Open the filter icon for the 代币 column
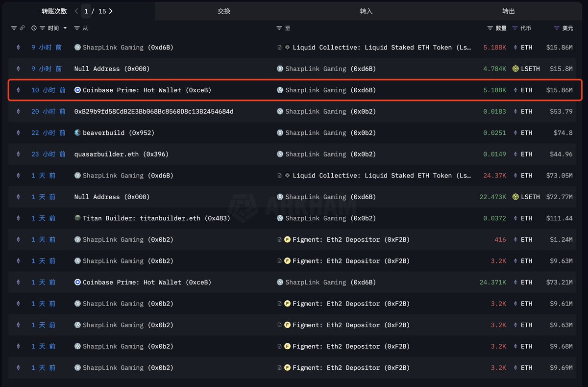This screenshot has height=387, width=588. tap(514, 28)
